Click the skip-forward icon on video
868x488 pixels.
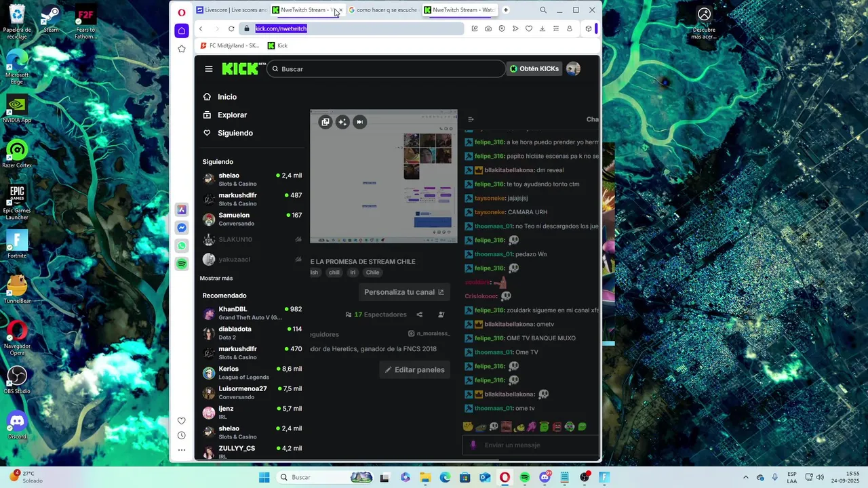[360, 122]
